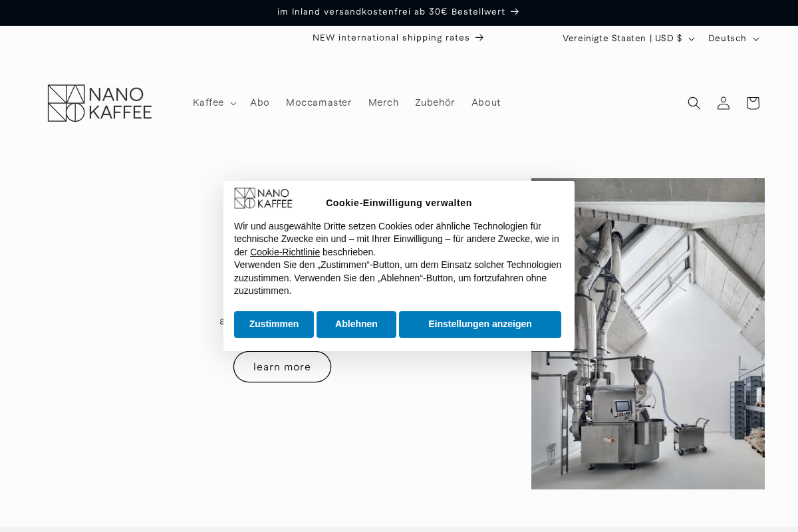Open the customer account login
This screenshot has width=798, height=532.
[723, 103]
